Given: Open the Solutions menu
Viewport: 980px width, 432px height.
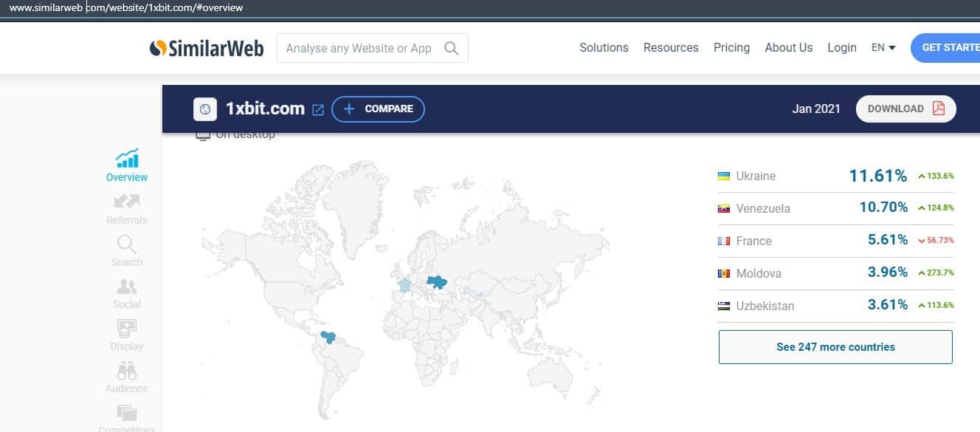Looking at the screenshot, I should [604, 47].
